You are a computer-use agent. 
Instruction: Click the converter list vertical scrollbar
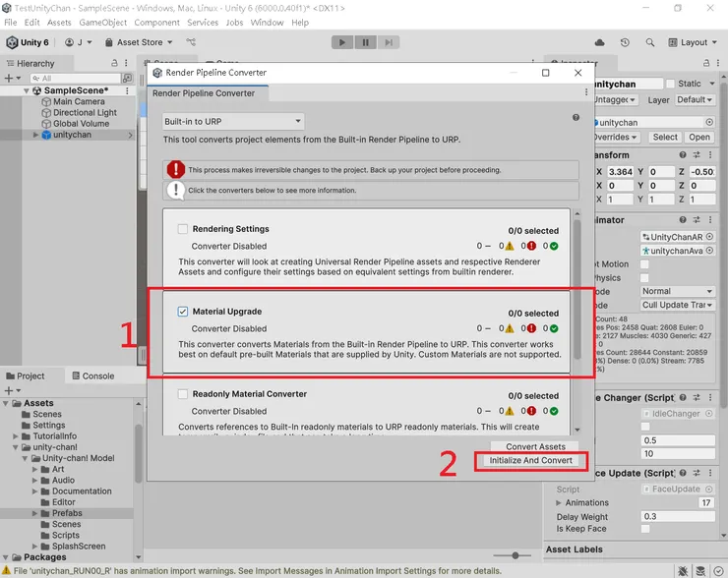click(x=577, y=289)
